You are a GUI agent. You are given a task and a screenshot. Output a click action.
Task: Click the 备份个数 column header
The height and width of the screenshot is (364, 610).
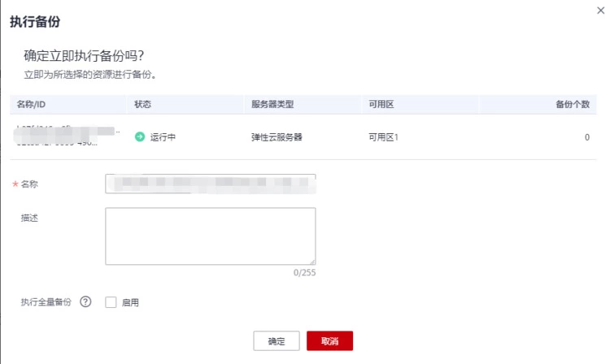(572, 105)
